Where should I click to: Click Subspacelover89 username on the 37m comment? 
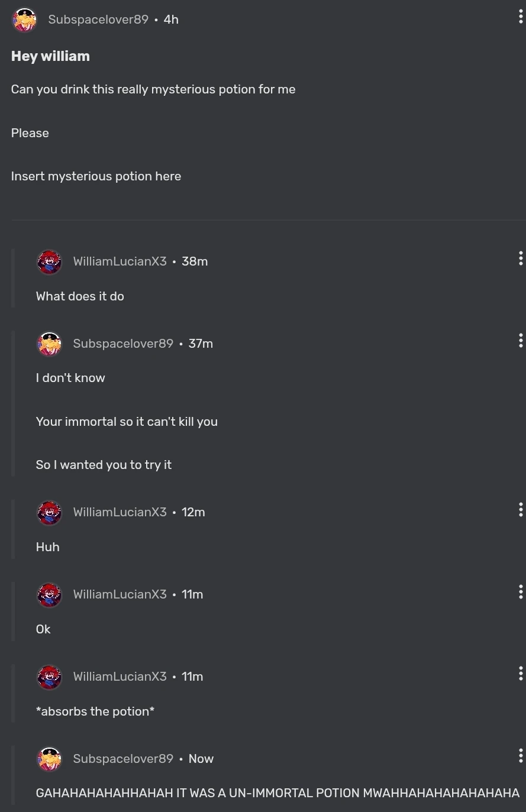coord(123,344)
